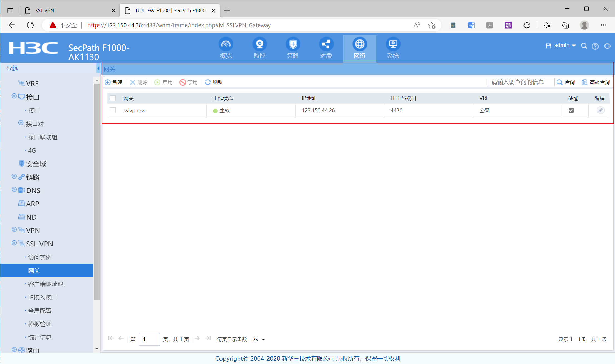Click the help question mark icon
Image resolution: width=615 pixels, height=364 pixels.
[x=595, y=46]
